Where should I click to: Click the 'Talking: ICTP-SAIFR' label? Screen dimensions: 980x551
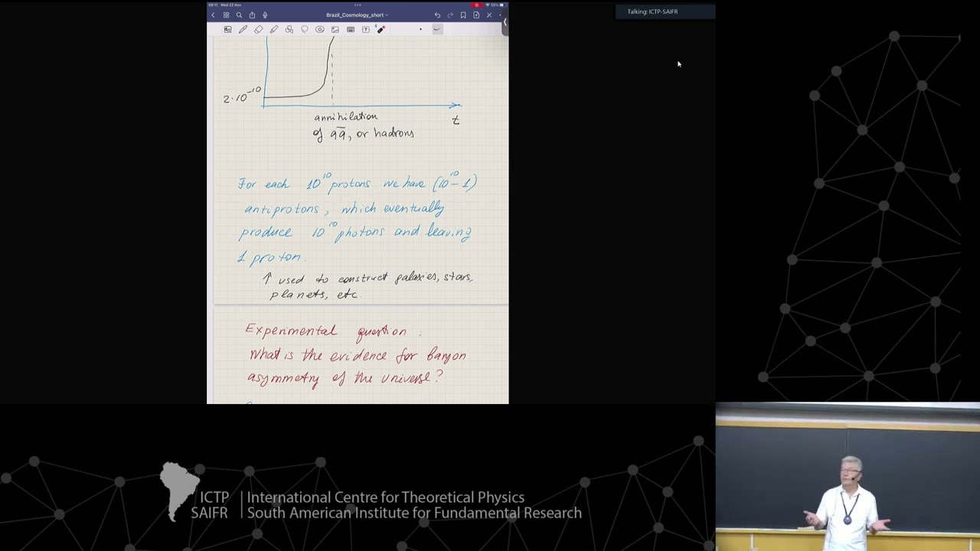pyautogui.click(x=652, y=11)
